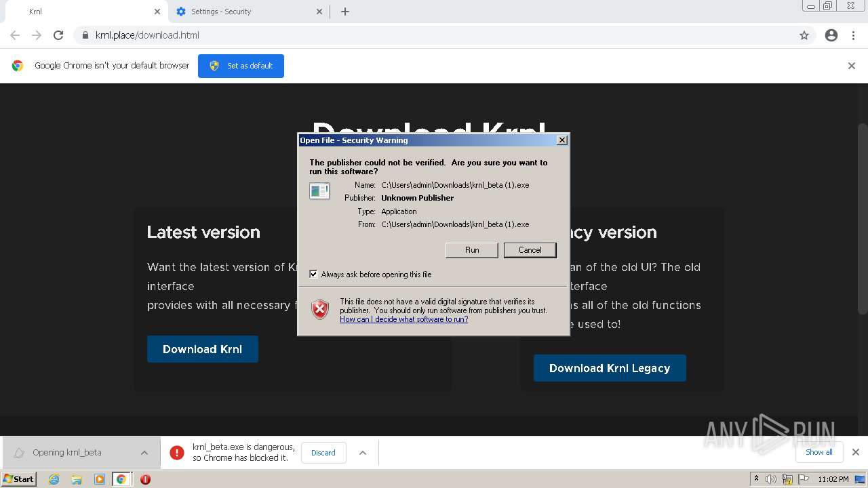
Task: Launch Internet Explorer from the taskbar
Action: point(54,479)
